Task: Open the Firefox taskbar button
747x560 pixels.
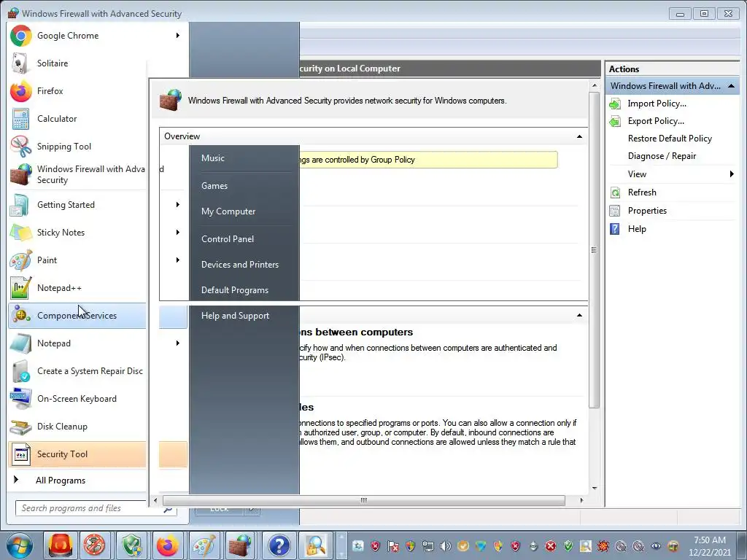Action: pyautogui.click(x=168, y=545)
